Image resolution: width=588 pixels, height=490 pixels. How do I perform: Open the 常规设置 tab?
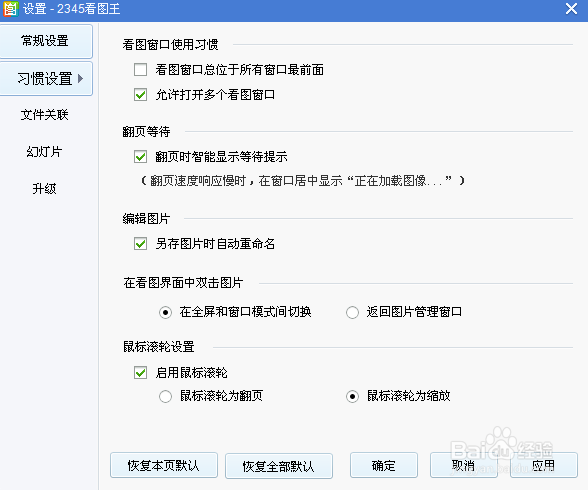45,41
